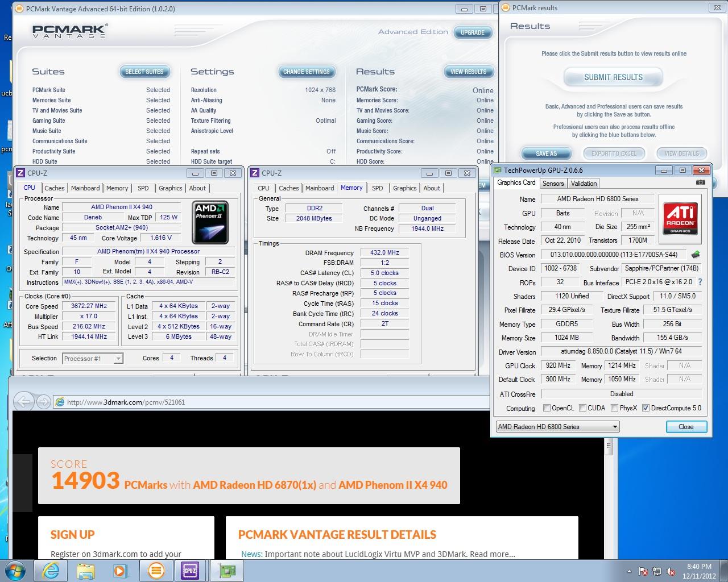Go forward in the browser window
Image resolution: width=728 pixels, height=582 pixels.
tap(43, 402)
